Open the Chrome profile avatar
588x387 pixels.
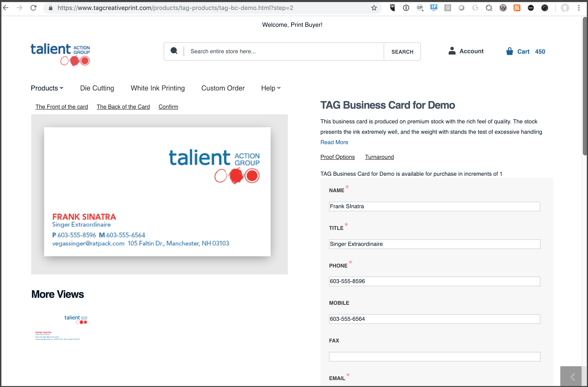point(565,8)
